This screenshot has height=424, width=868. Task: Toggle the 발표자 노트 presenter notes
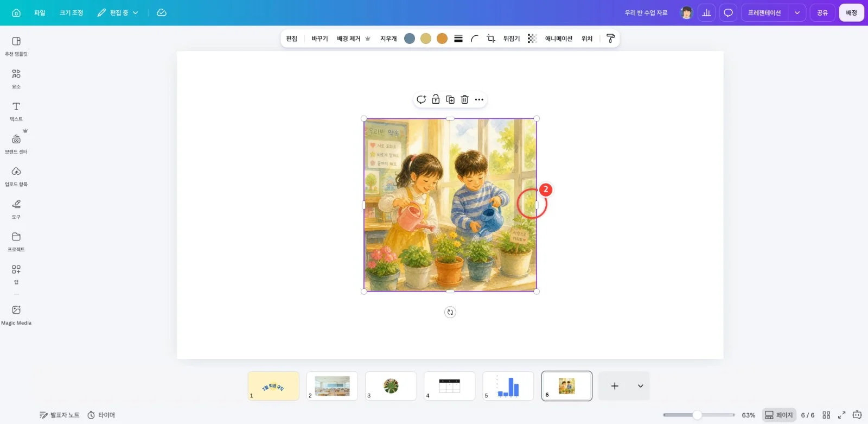59,415
